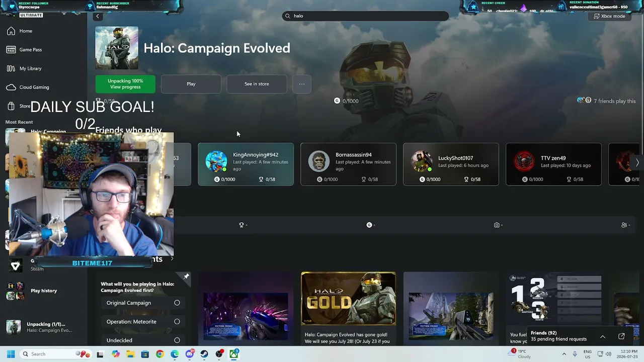Open TTV zen49 friend card
Image resolution: width=644 pixels, height=362 pixels.
tap(553, 164)
